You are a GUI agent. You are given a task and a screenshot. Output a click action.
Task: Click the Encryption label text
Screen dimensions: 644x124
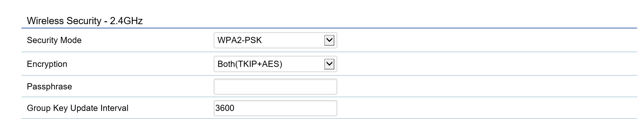point(47,64)
